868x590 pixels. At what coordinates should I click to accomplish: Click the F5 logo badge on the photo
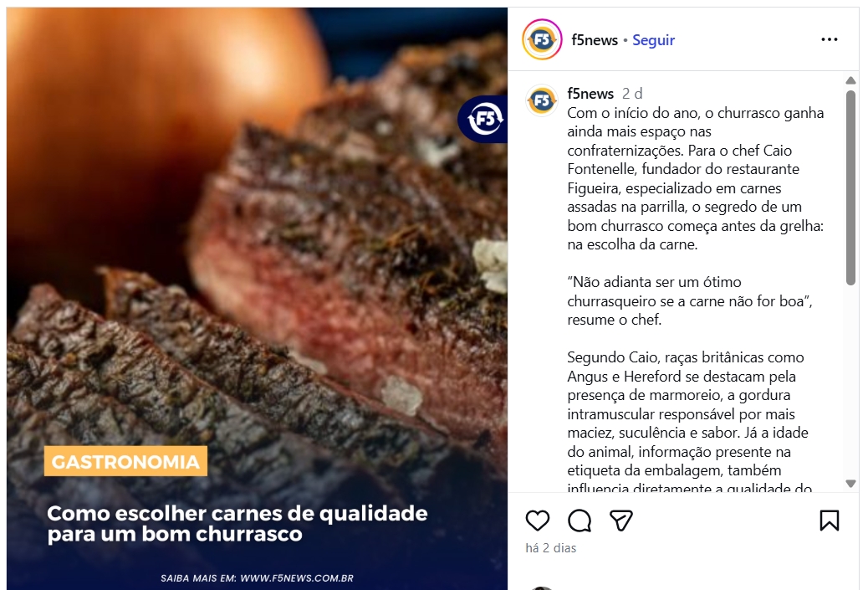pyautogui.click(x=483, y=119)
